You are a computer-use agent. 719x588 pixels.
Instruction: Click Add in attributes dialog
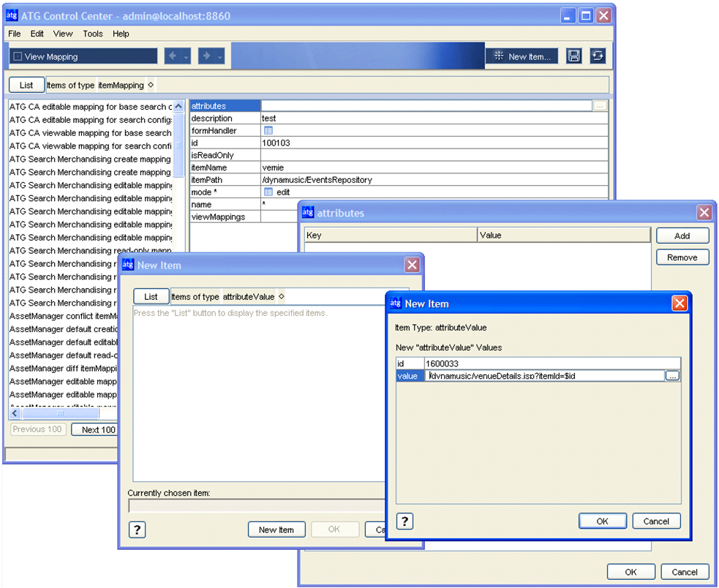pos(682,235)
